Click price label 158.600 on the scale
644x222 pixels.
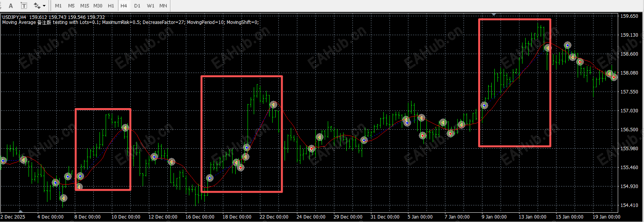click(x=629, y=54)
